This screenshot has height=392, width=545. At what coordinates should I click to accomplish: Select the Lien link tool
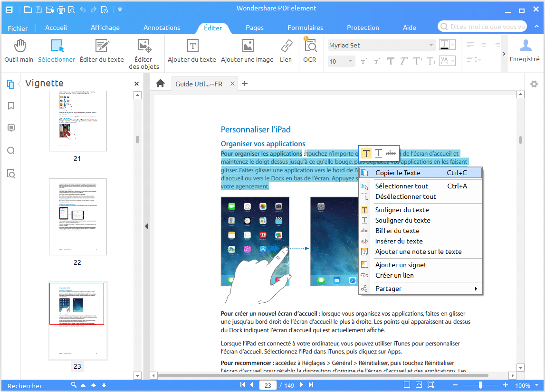click(286, 51)
